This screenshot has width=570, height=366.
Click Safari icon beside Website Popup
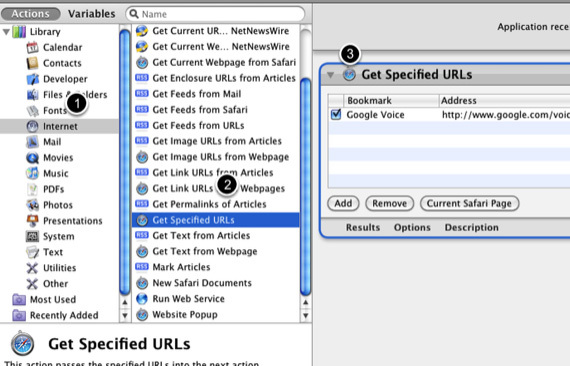tap(142, 314)
